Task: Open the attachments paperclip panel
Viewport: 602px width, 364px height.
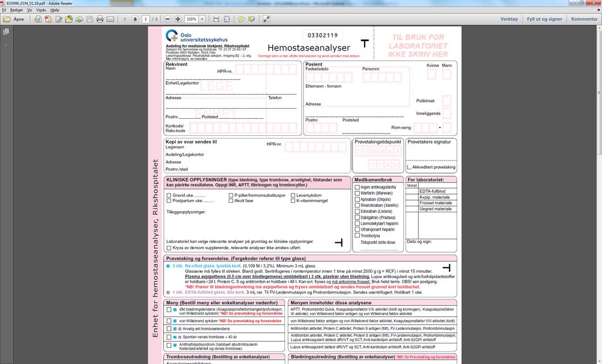Action: tap(6, 45)
